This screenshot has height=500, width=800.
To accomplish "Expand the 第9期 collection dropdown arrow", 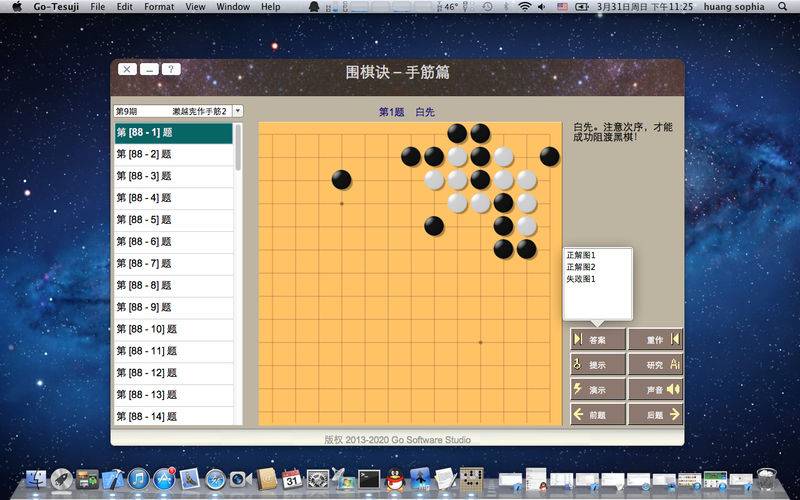I will click(238, 111).
